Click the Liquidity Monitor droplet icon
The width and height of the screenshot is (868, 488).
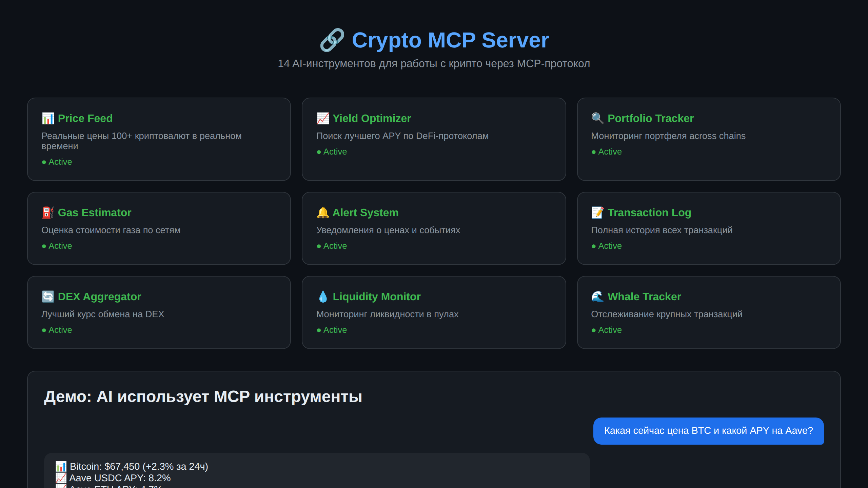click(x=323, y=297)
